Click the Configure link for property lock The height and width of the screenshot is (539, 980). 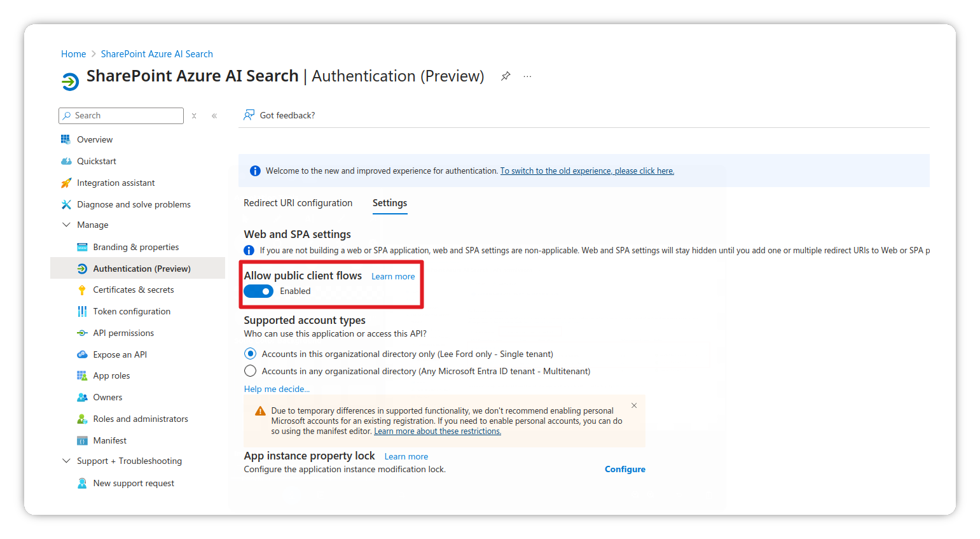625,469
